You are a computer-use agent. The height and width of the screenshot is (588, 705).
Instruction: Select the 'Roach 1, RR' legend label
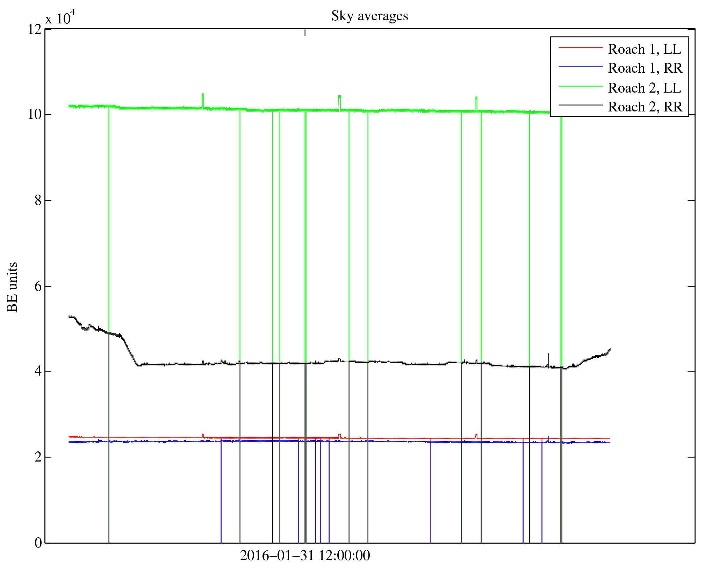645,68
